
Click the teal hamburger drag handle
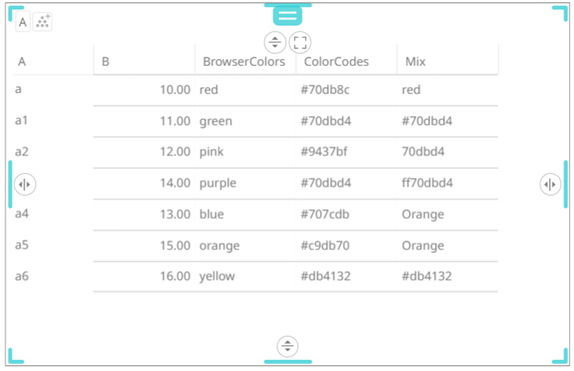287,16
